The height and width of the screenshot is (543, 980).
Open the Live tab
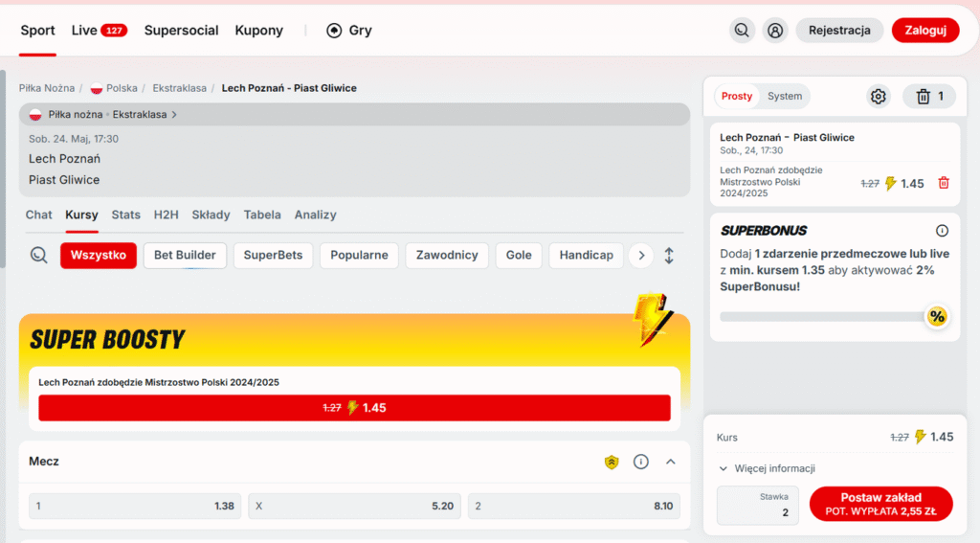(x=84, y=30)
